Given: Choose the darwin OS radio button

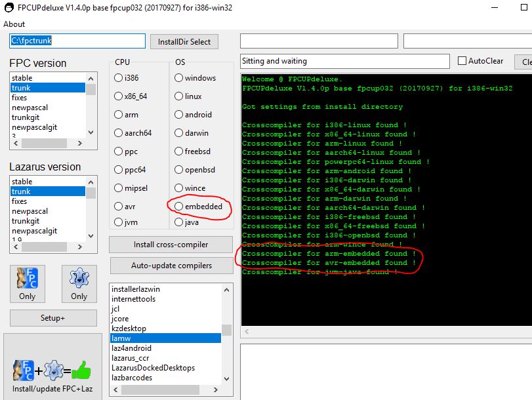Looking at the screenshot, I should click(x=178, y=132).
